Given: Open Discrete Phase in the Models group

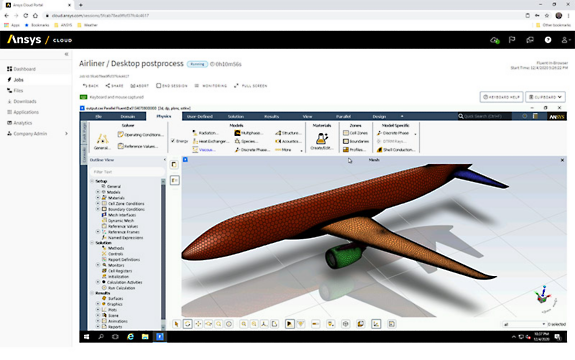Looking at the screenshot, I should coord(252,150).
